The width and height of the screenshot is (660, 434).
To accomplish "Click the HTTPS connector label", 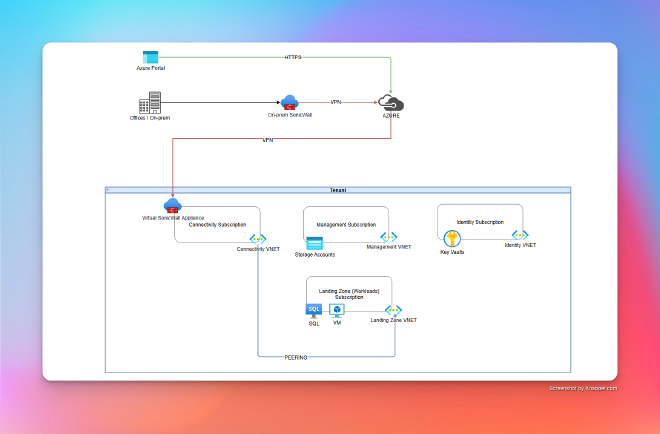I will pos(293,57).
